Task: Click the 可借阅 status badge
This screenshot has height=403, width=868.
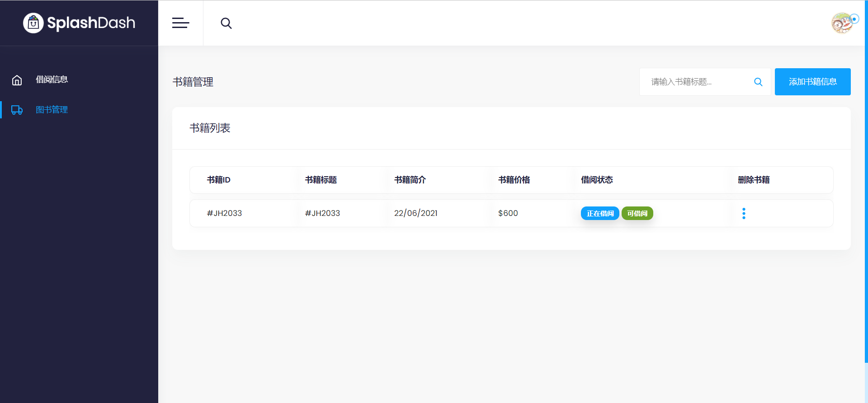Action: point(637,213)
